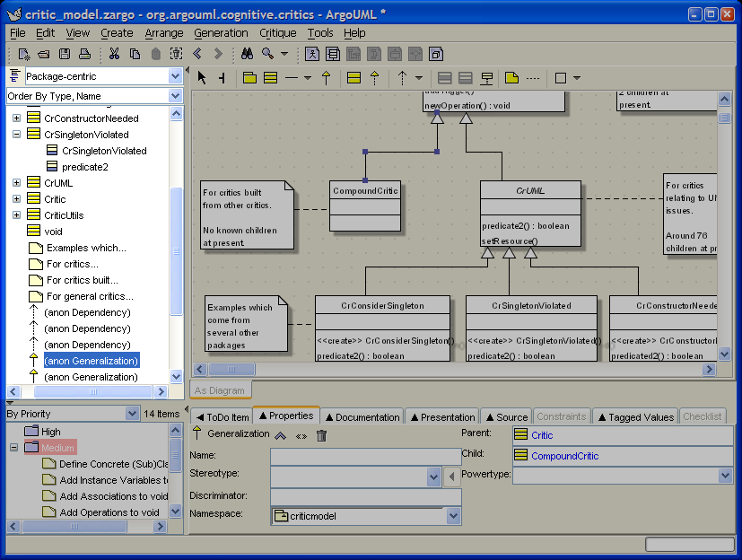Viewport: 742px width, 560px height.
Task: Click the Parent Critic link
Action: click(542, 435)
